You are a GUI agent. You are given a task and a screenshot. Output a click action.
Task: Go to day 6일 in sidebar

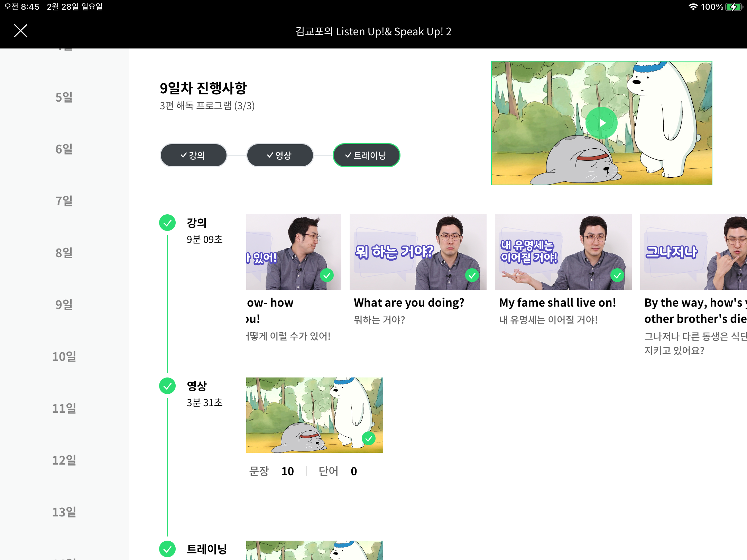pos(64,149)
